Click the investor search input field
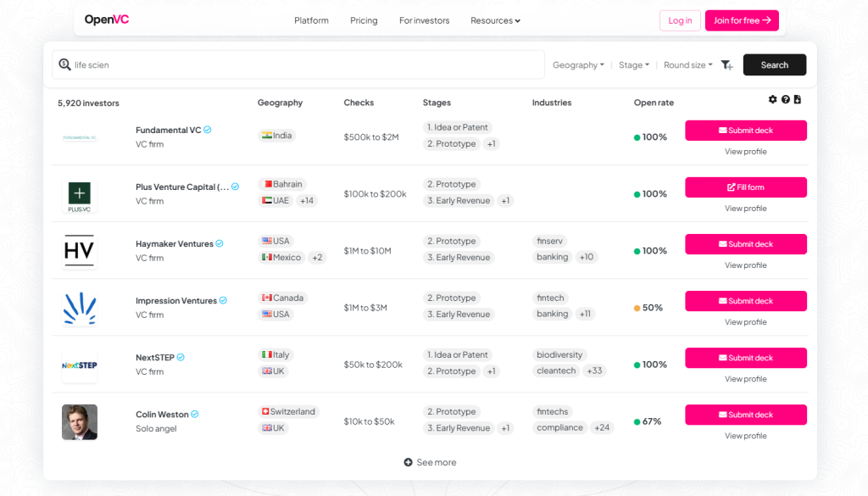 305,64
